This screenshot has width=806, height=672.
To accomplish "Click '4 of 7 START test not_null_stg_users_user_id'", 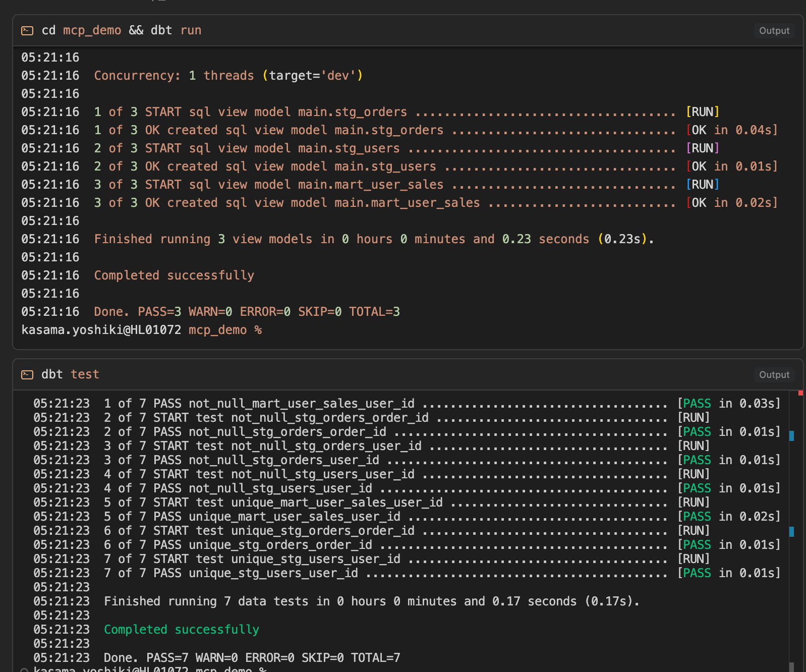I will click(x=259, y=474).
